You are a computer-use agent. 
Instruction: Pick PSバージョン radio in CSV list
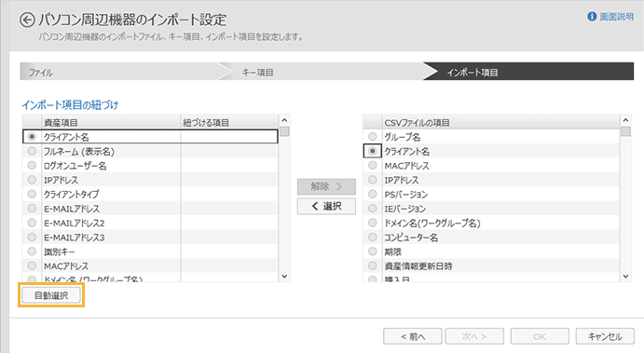(x=373, y=194)
